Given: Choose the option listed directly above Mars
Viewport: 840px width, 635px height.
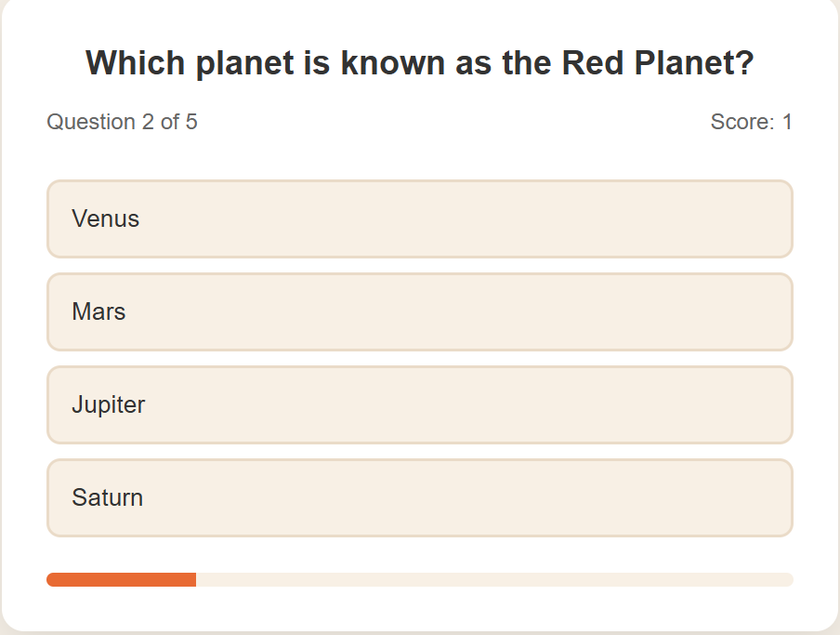Looking at the screenshot, I should (x=419, y=218).
